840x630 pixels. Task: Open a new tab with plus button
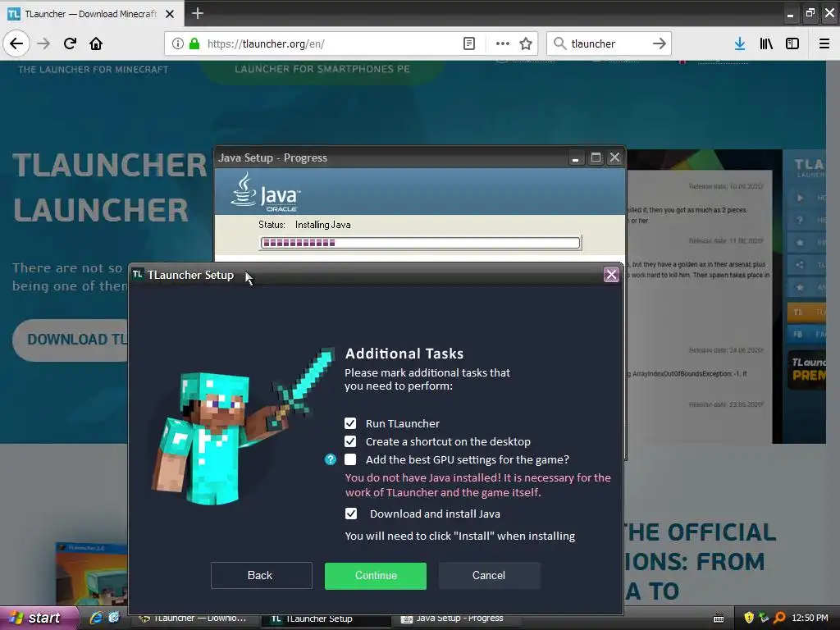point(198,13)
